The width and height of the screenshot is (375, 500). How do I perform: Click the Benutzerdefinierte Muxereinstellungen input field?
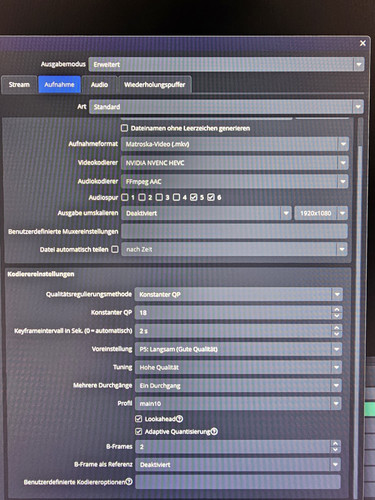tap(235, 231)
